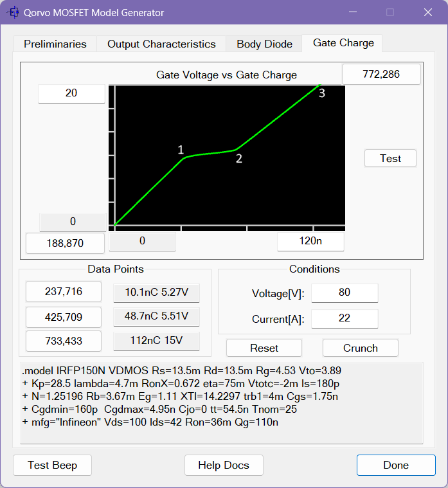Switch to the Preliminaries tab
The image size is (448, 488).
pyautogui.click(x=55, y=44)
